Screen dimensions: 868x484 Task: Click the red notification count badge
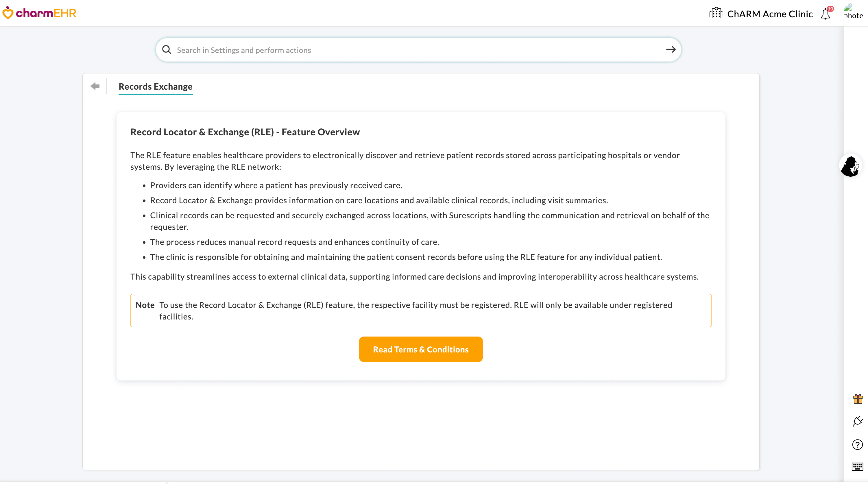tap(830, 9)
